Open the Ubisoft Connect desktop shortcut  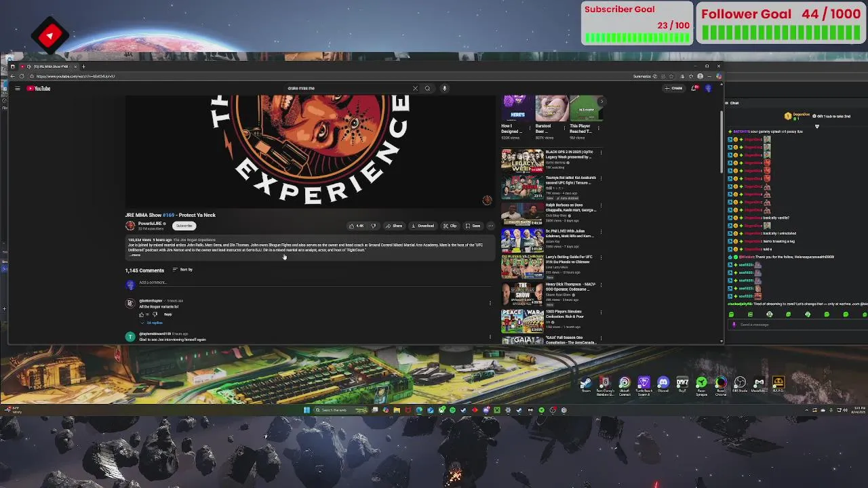point(625,385)
